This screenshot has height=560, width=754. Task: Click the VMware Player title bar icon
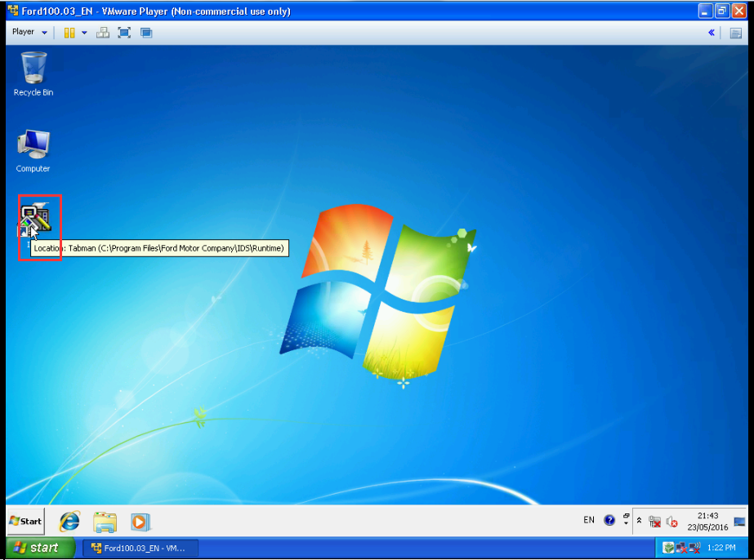tap(13, 11)
